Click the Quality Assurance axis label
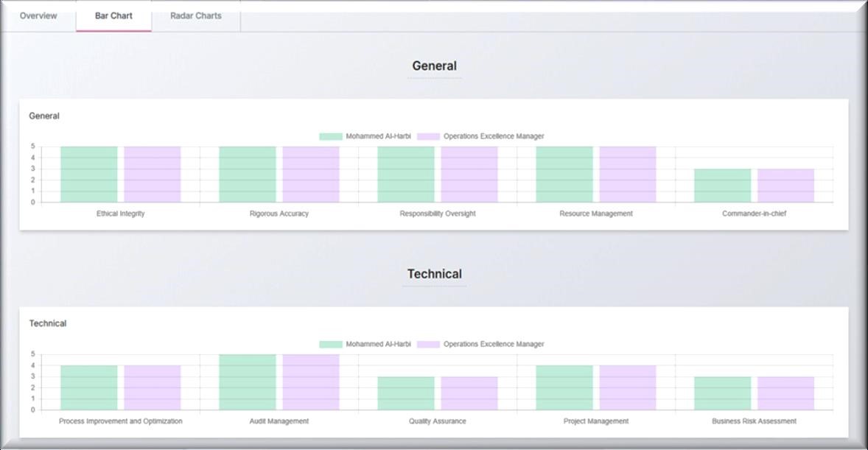The width and height of the screenshot is (868, 450). (438, 421)
